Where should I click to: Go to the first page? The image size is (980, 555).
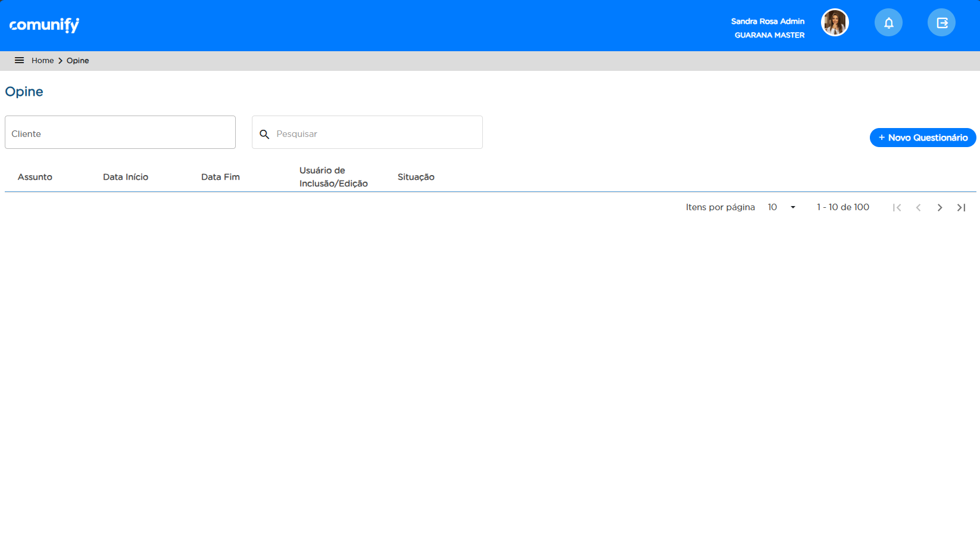[x=897, y=207]
